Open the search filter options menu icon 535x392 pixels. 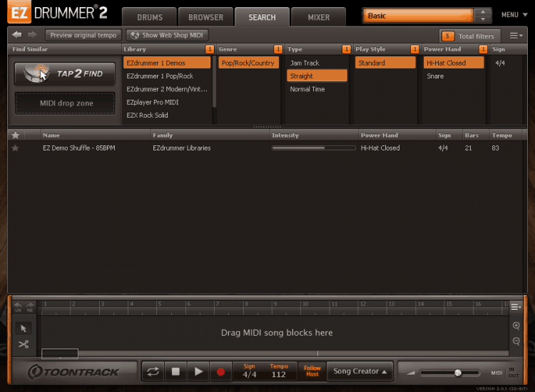pyautogui.click(x=516, y=36)
